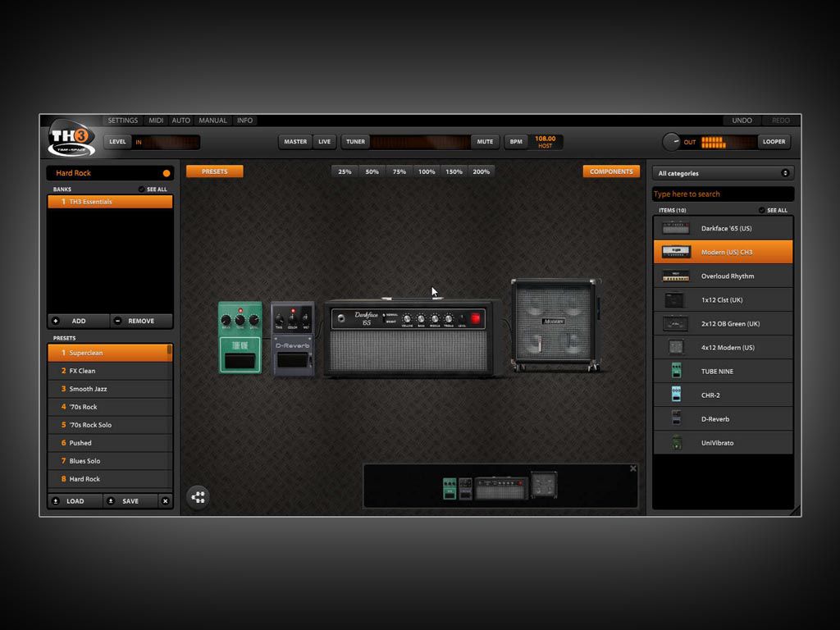The height and width of the screenshot is (630, 840).
Task: Click the input level meter
Action: coord(166,142)
